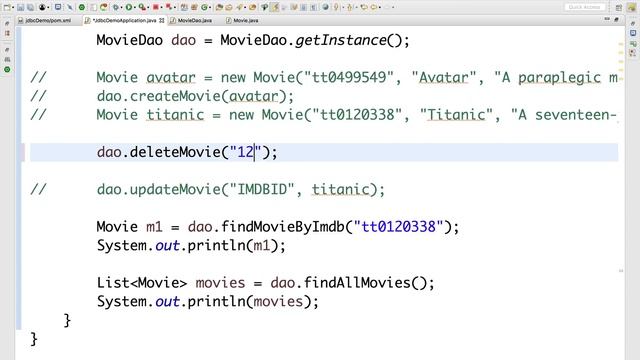Click the Quick Access search field
The height and width of the screenshot is (360, 640).
click(584, 7)
